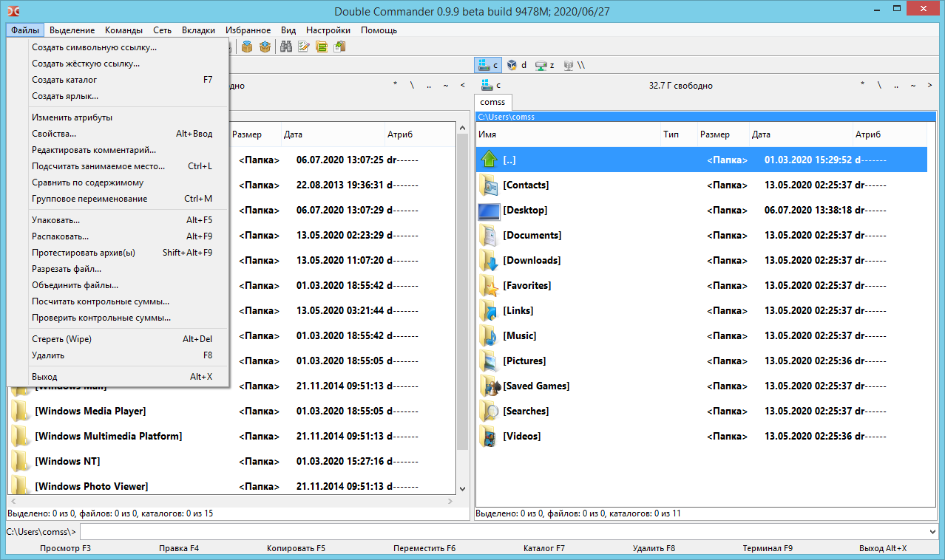Sort right panel by Имя column header
This screenshot has height=560, width=945.
tap(568, 134)
